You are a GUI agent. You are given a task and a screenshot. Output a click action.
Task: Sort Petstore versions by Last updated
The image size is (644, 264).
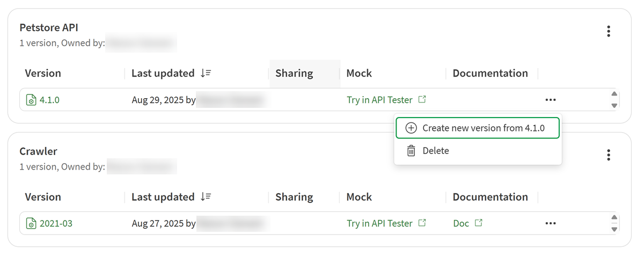point(206,74)
